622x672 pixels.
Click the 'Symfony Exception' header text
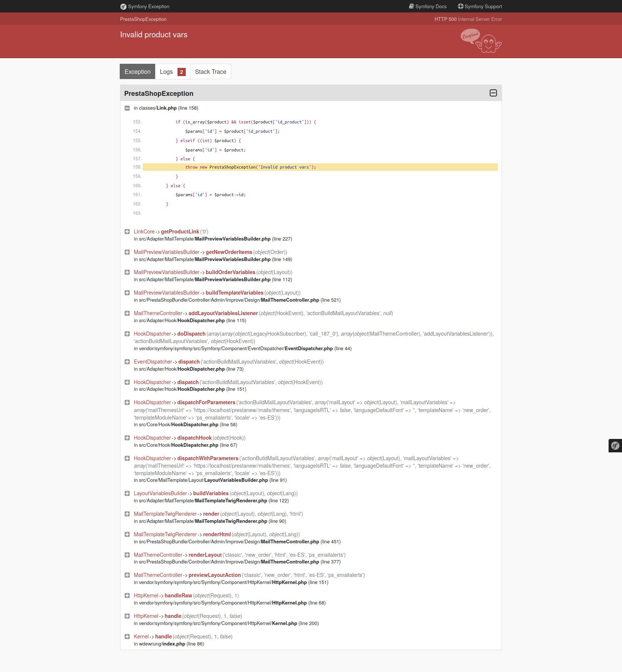click(148, 6)
